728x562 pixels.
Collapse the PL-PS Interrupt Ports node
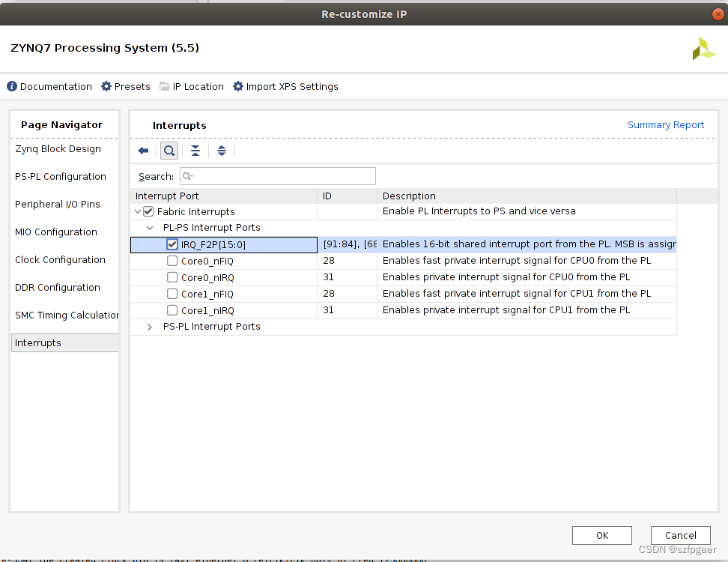[x=150, y=228]
